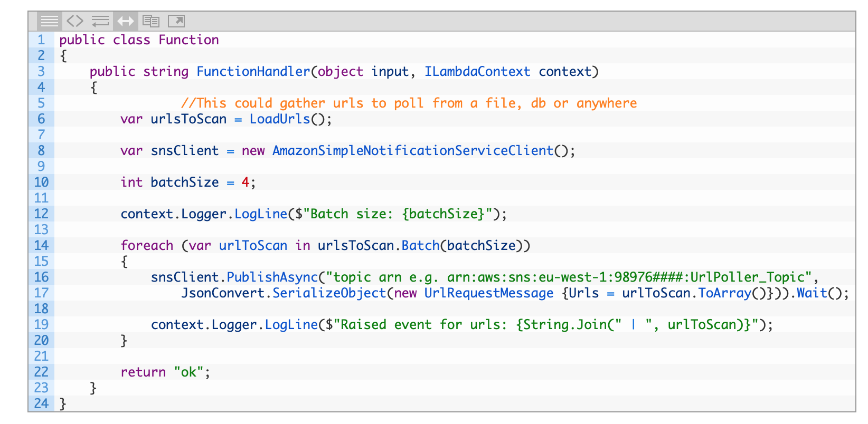Open code in new window icon
This screenshot has width=868, height=424.
point(176,21)
